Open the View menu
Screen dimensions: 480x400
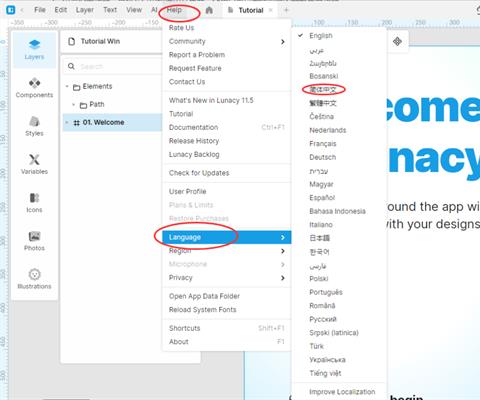134,10
